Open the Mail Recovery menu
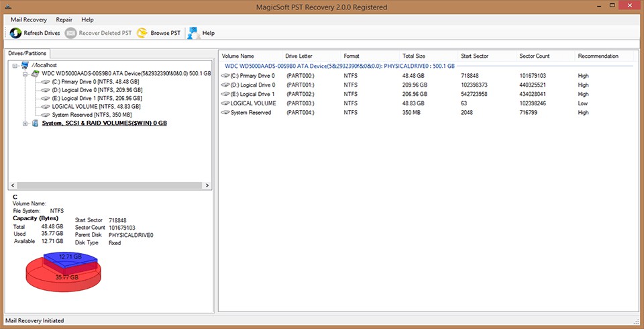This screenshot has height=329, width=644. pos(29,19)
